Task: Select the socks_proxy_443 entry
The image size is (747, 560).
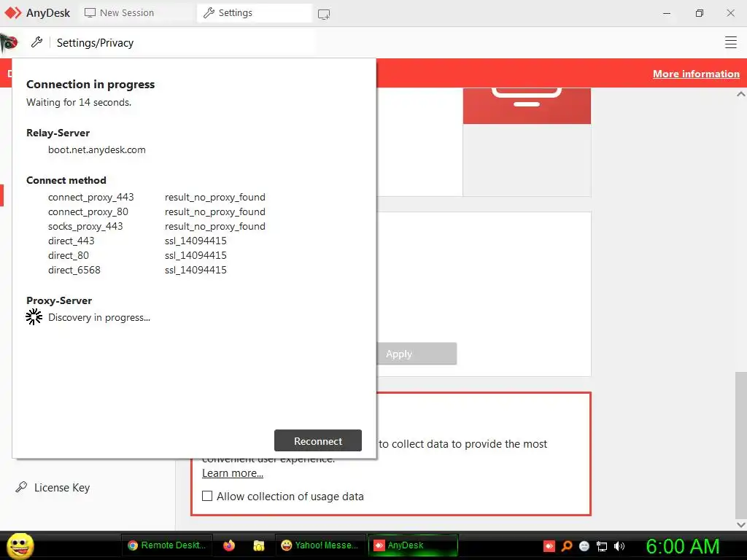Action: point(85,226)
